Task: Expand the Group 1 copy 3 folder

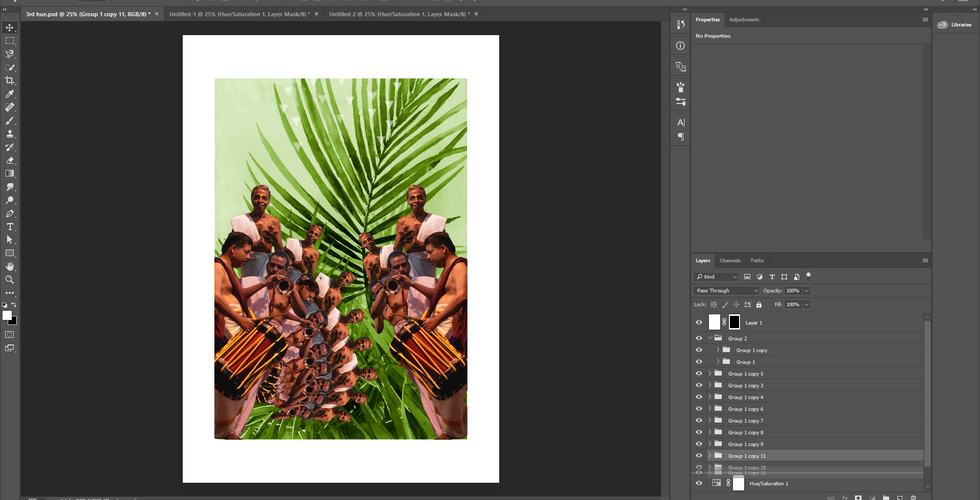Action: coord(710,386)
